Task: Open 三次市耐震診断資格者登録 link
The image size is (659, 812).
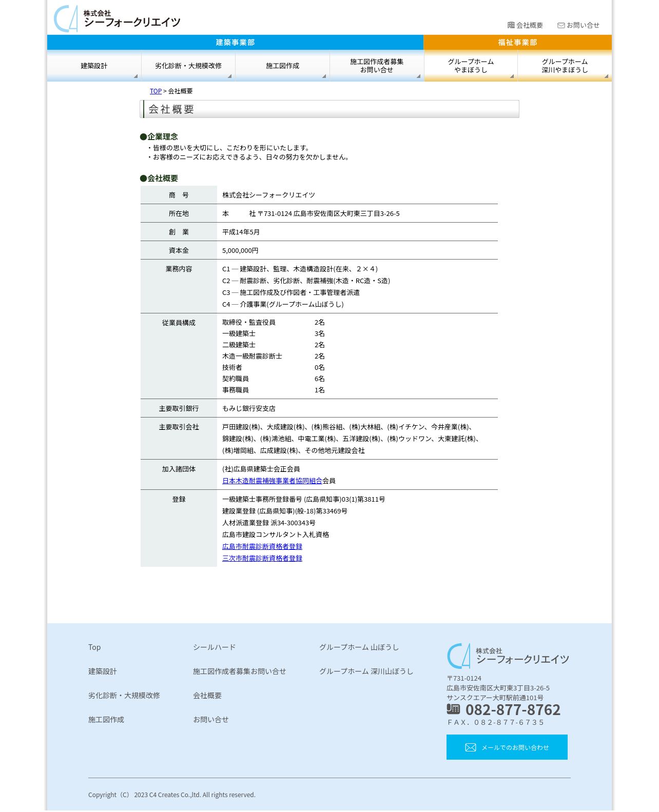Action: 262,559
